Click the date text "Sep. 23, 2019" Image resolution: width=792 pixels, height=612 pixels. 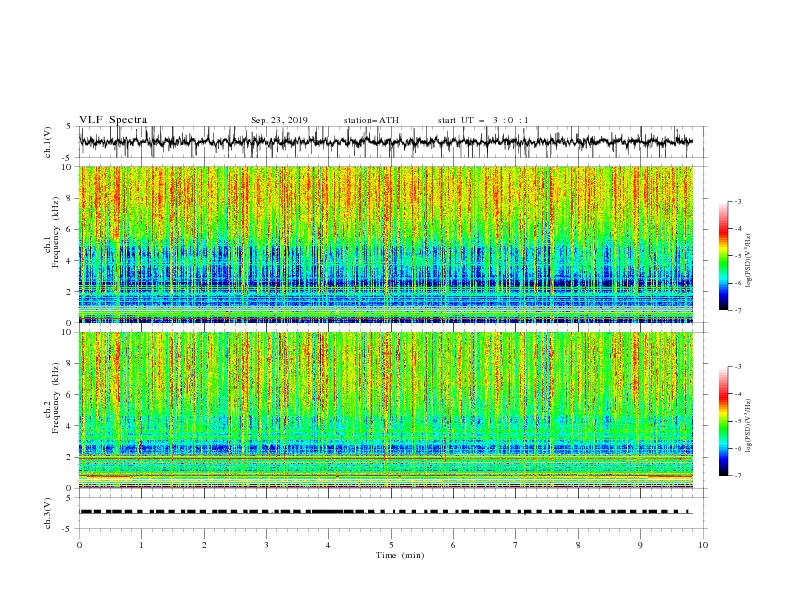click(x=279, y=120)
